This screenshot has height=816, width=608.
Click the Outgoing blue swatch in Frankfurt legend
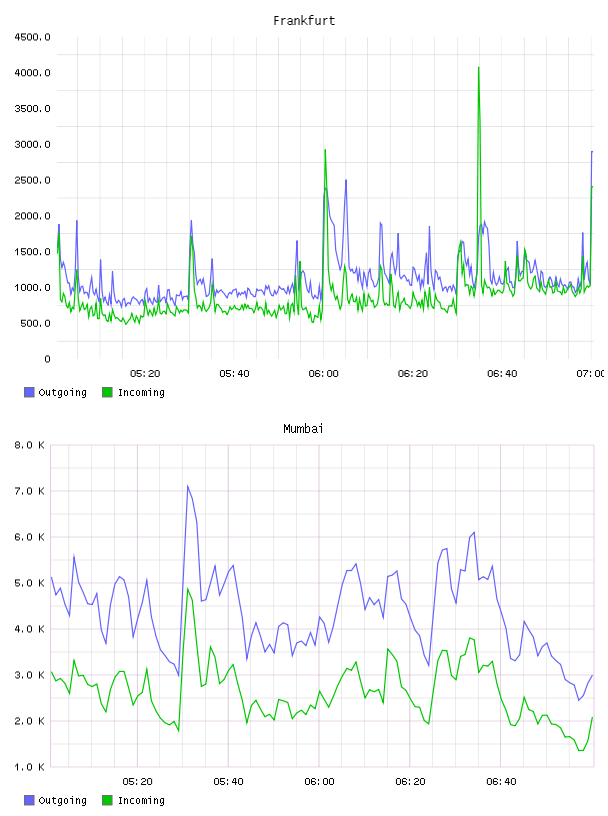[29, 392]
